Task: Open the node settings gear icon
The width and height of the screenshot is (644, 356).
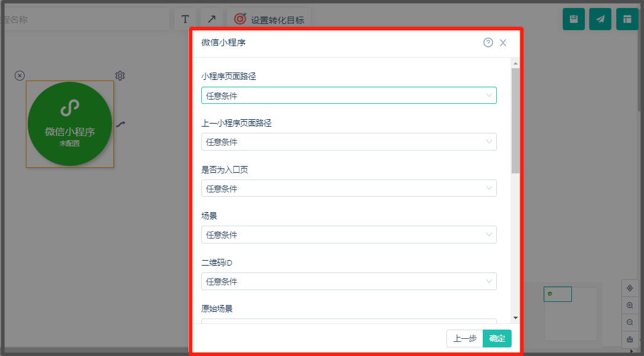Action: coord(120,76)
